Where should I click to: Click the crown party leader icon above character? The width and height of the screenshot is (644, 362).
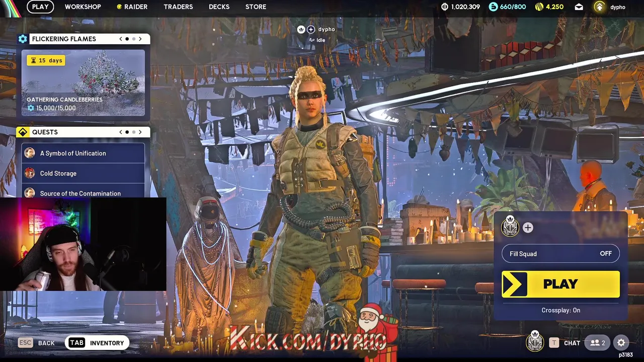click(x=301, y=29)
